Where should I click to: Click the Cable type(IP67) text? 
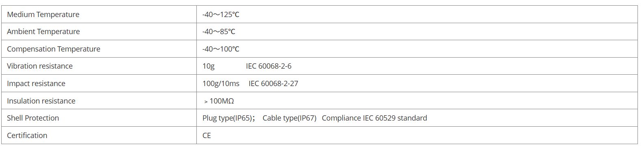tap(289, 118)
